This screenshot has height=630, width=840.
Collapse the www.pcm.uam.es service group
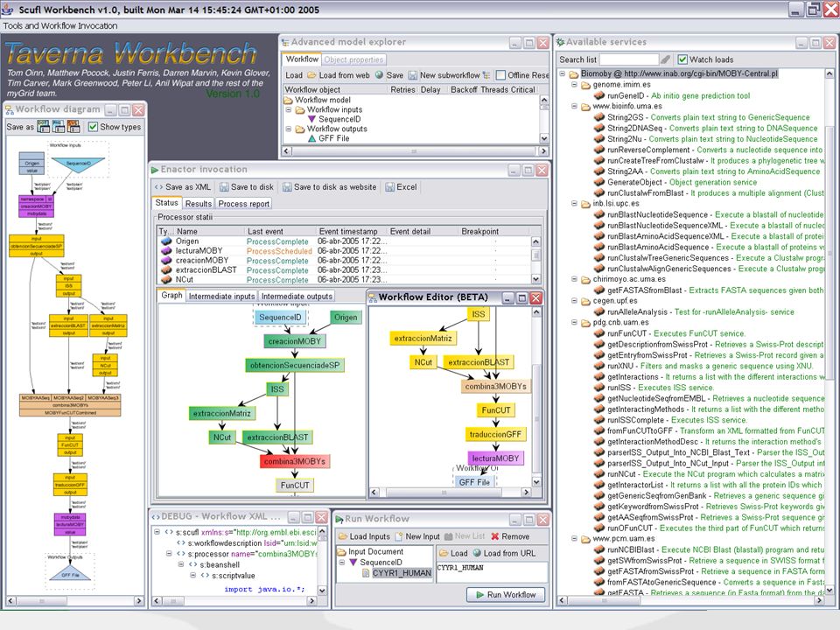point(574,539)
